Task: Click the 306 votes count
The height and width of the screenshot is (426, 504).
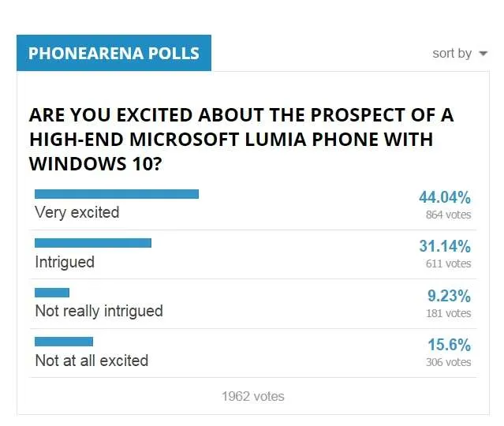Action: point(448,362)
